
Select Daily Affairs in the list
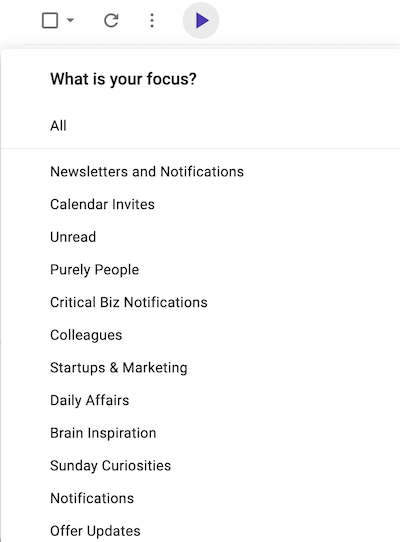click(201, 400)
